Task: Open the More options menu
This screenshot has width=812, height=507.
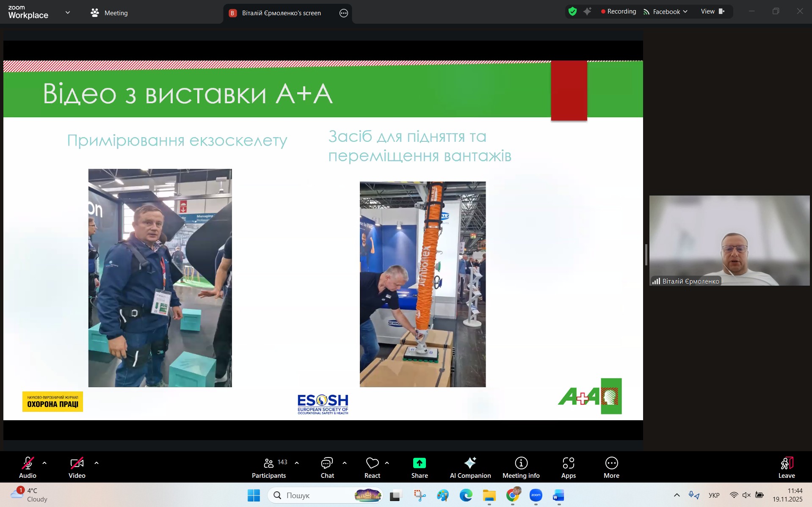Action: point(611,468)
